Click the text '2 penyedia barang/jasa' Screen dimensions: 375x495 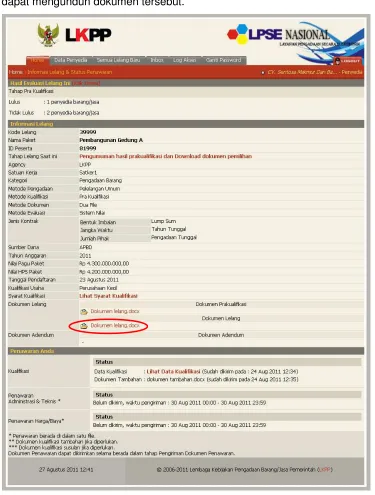pos(73,113)
